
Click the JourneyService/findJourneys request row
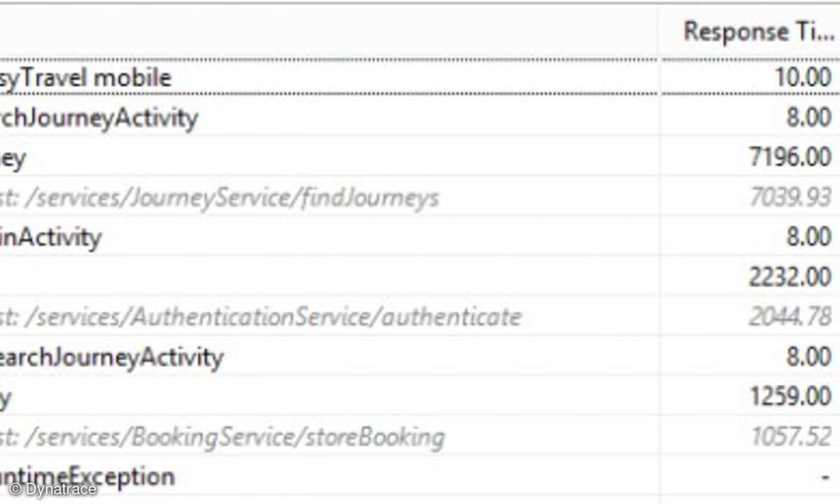[219, 198]
